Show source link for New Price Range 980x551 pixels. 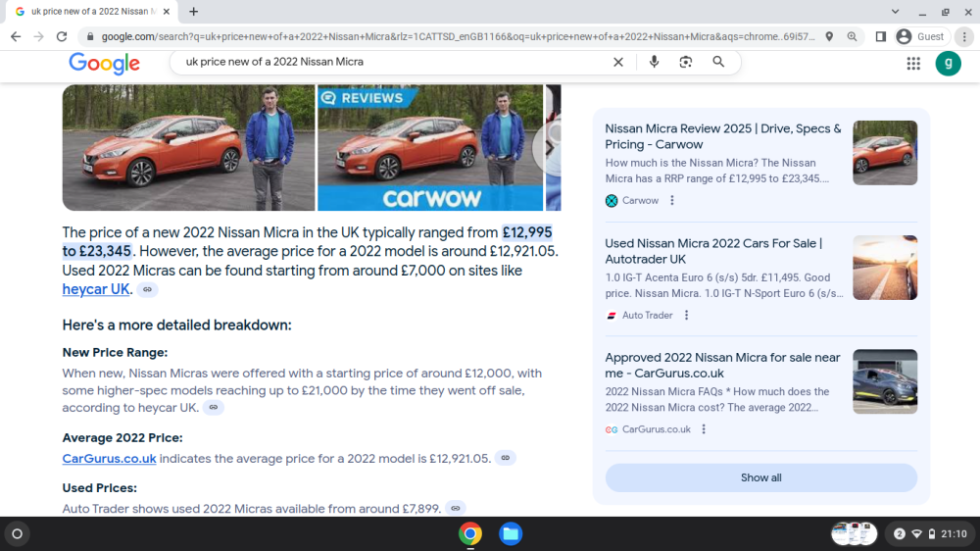click(x=213, y=408)
